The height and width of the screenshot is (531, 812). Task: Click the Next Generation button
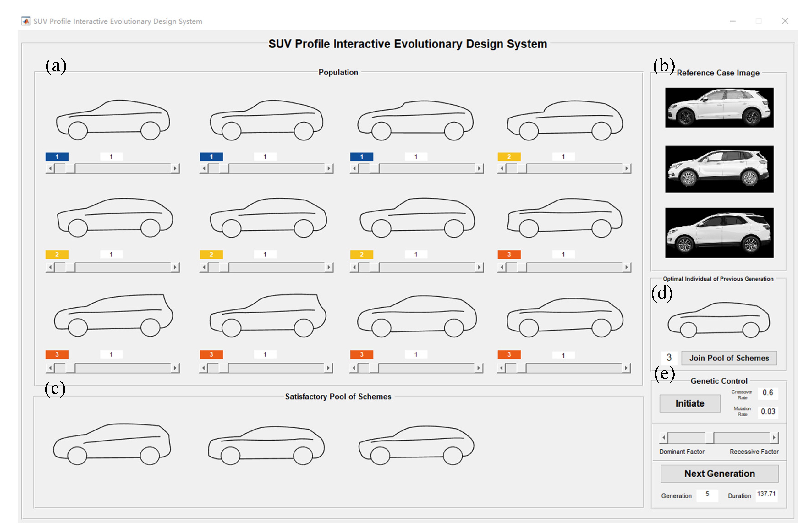tap(719, 473)
